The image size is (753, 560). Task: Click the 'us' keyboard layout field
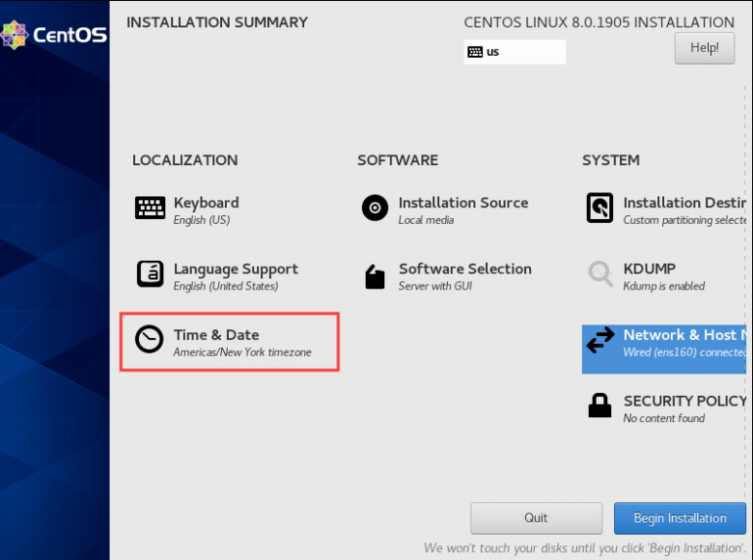515,52
